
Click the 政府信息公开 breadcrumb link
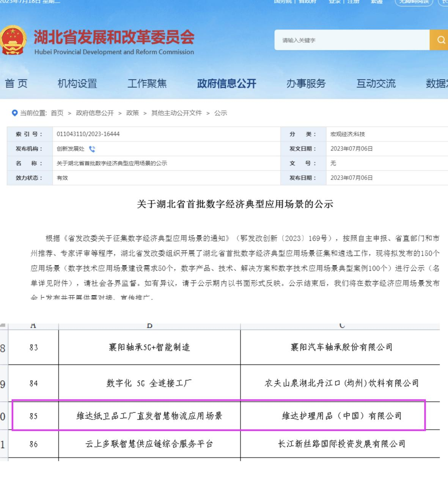(x=95, y=113)
